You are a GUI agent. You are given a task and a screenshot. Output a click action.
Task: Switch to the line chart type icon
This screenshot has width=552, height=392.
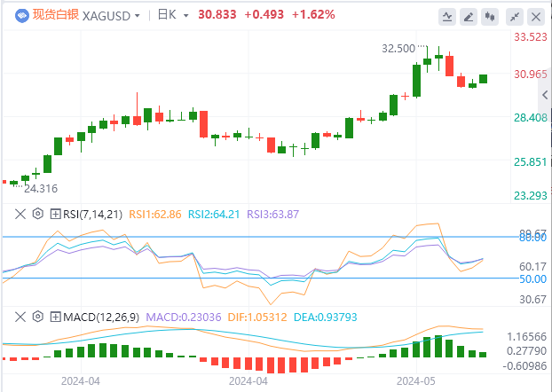pos(446,16)
